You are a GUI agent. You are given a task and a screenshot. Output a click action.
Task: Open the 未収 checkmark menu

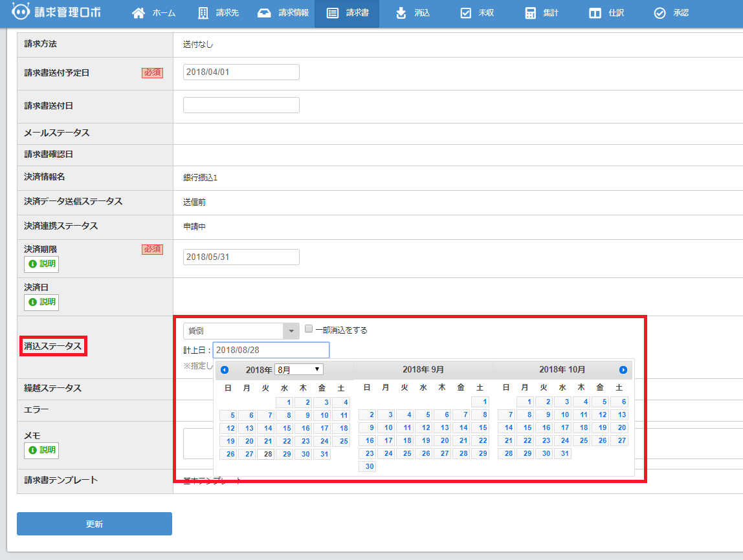coord(477,13)
